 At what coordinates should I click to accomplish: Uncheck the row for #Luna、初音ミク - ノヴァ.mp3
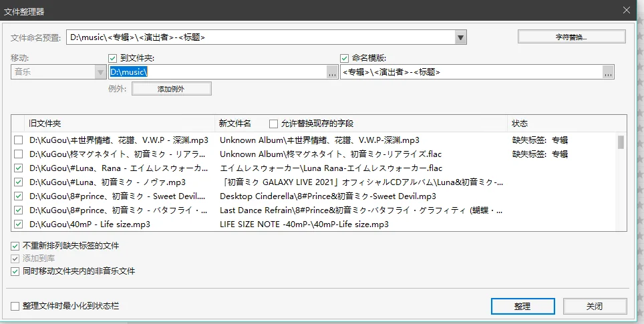point(19,182)
